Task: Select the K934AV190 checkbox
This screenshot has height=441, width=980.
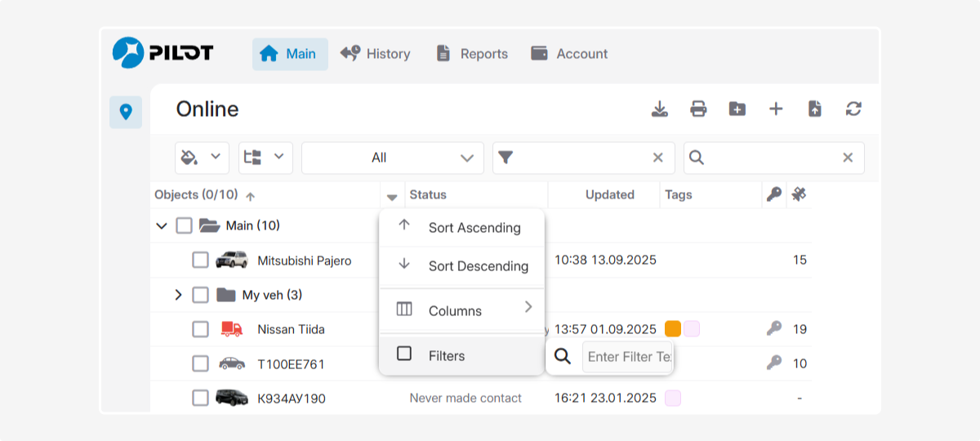Action: (201, 399)
